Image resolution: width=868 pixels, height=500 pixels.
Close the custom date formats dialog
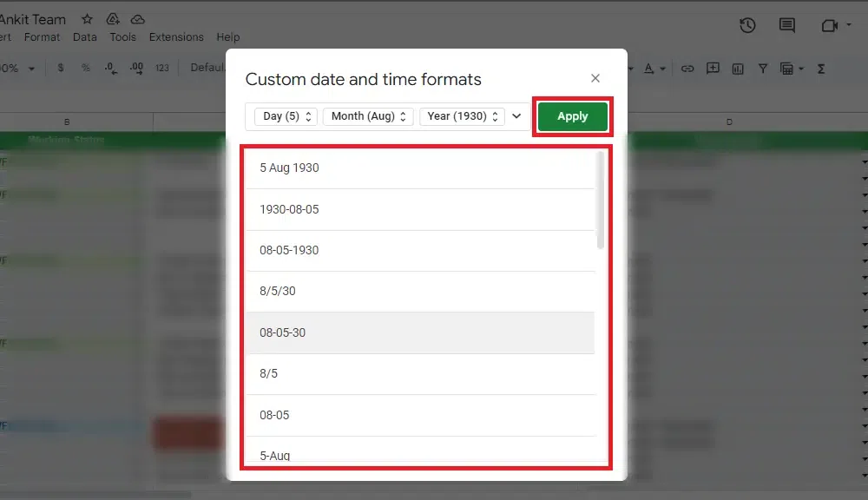tap(595, 78)
